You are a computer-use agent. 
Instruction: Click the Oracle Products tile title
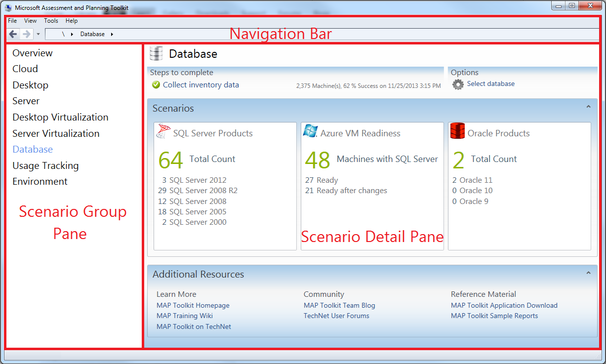[x=499, y=133]
